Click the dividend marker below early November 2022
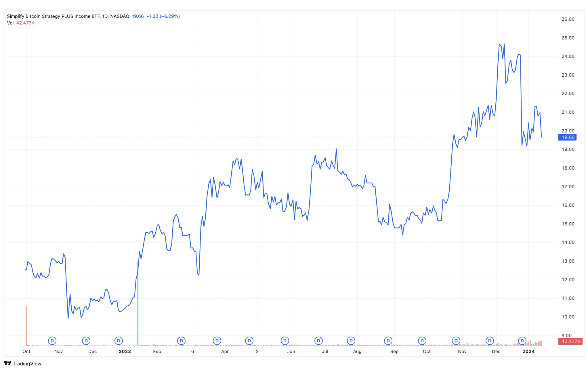Screen dimensions: 588x370 pos(52,341)
